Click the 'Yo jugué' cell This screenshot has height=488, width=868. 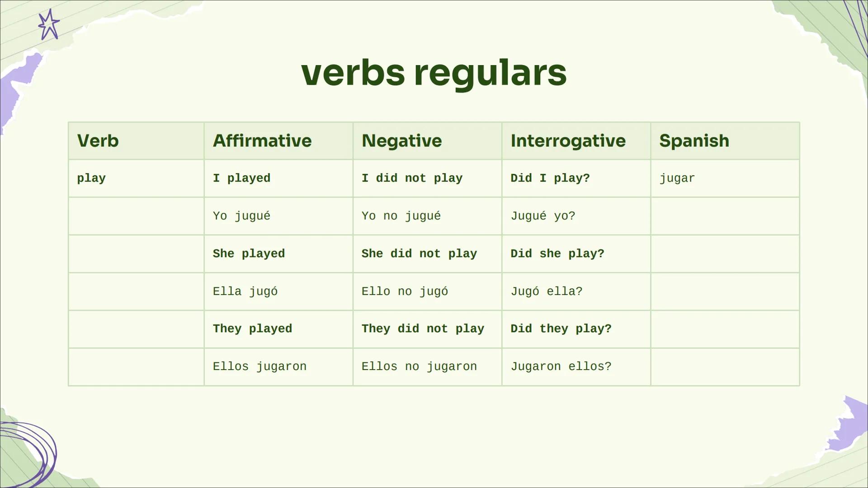(241, 216)
